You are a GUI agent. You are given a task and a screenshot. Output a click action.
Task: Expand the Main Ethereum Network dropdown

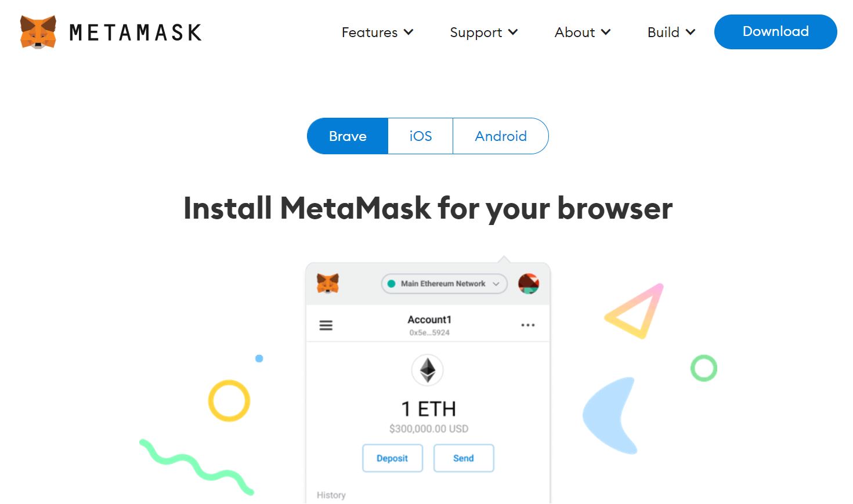click(x=444, y=284)
